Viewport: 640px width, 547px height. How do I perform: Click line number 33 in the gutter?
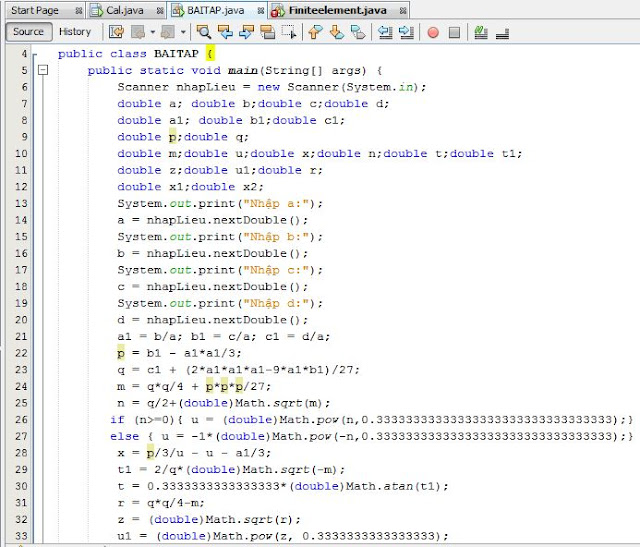[x=21, y=536]
